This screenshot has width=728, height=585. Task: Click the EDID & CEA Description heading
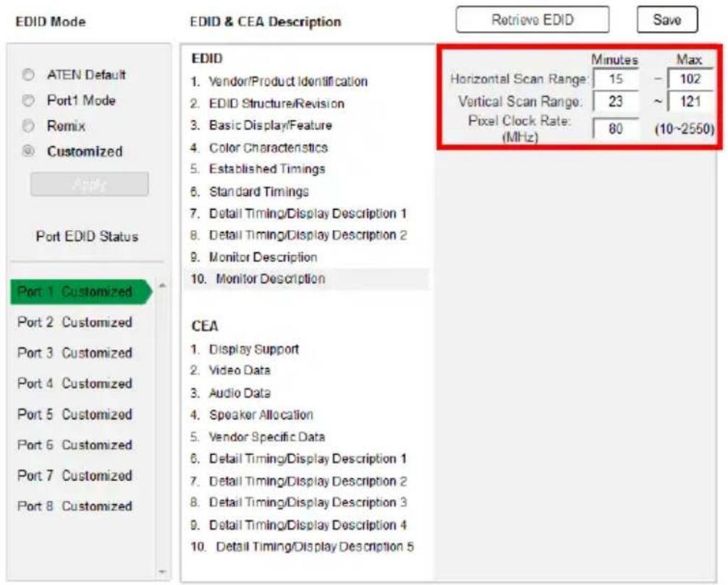tap(266, 22)
